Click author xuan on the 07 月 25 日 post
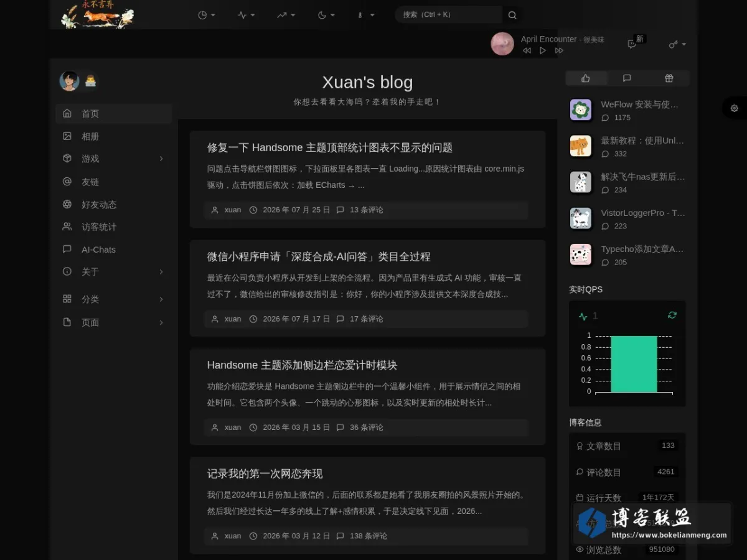 [x=233, y=210]
